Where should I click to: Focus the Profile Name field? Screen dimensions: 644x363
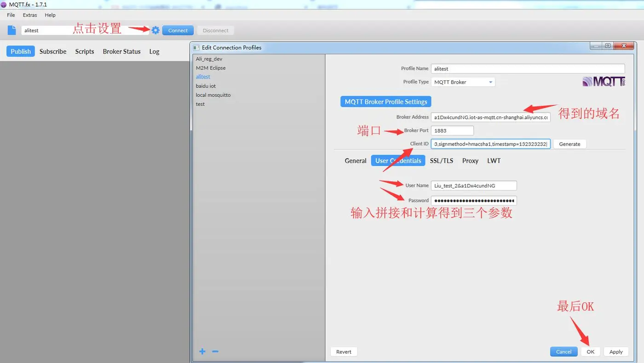528,68
